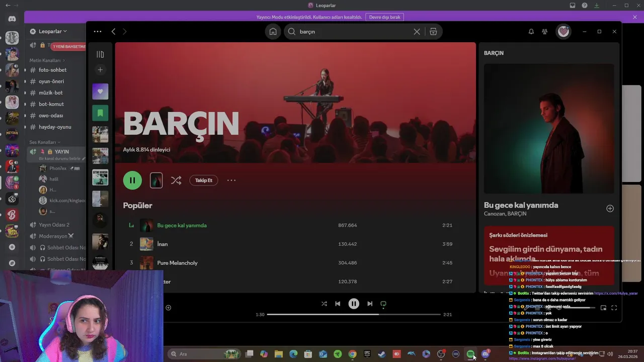Go back with the Spotify back arrow

[x=113, y=31]
